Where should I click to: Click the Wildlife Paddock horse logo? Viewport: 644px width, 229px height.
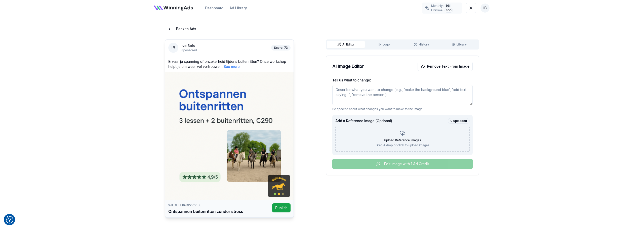(279, 186)
